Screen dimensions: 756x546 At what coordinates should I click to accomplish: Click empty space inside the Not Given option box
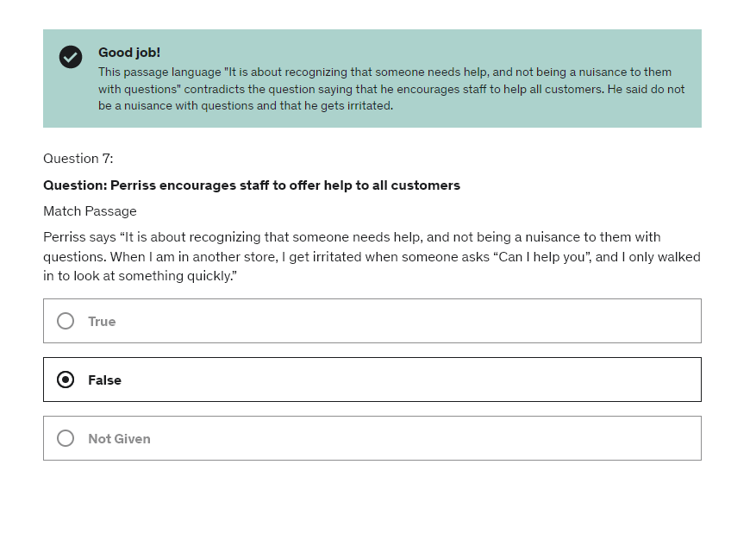coord(431,438)
